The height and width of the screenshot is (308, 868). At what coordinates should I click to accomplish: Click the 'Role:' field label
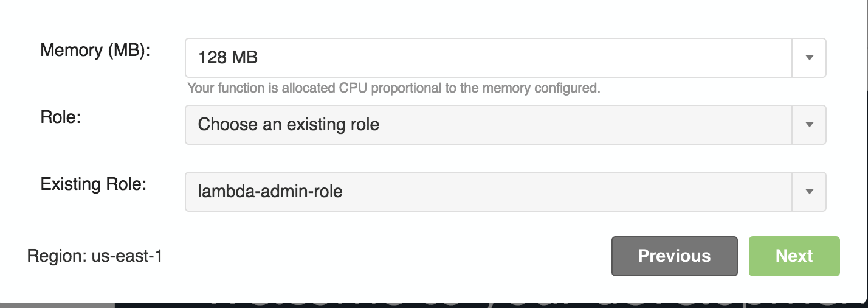point(61,117)
